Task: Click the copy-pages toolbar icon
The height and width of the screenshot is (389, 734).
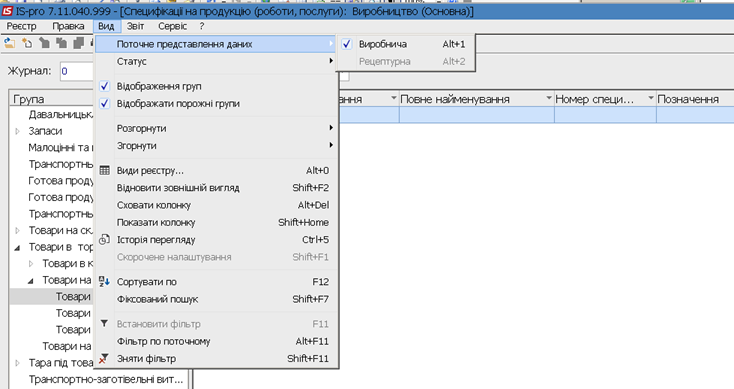Action: [x=79, y=44]
